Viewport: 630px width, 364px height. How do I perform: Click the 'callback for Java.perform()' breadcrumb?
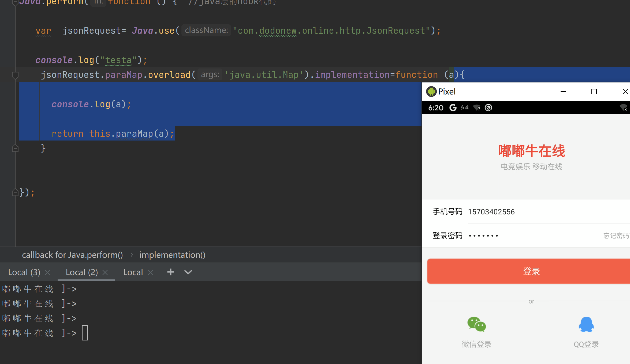click(x=72, y=255)
